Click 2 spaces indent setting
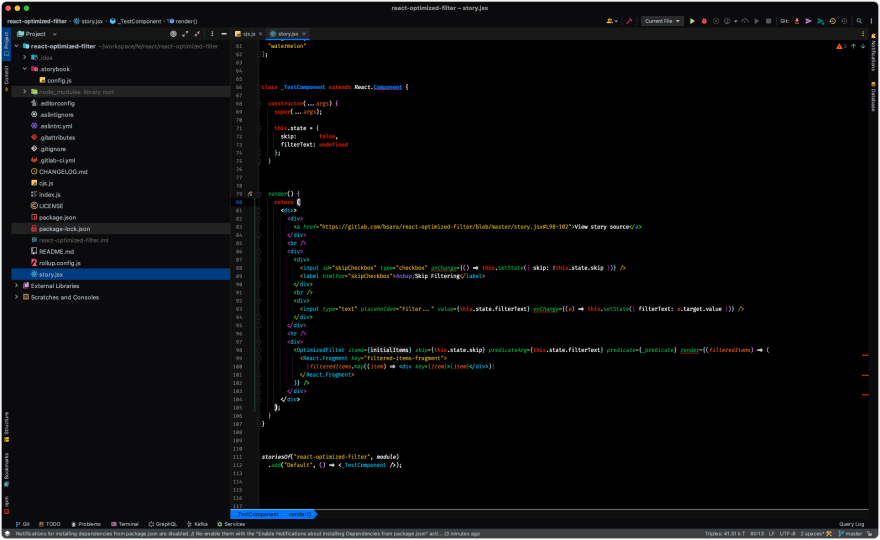The width and height of the screenshot is (880, 540). coord(812,534)
